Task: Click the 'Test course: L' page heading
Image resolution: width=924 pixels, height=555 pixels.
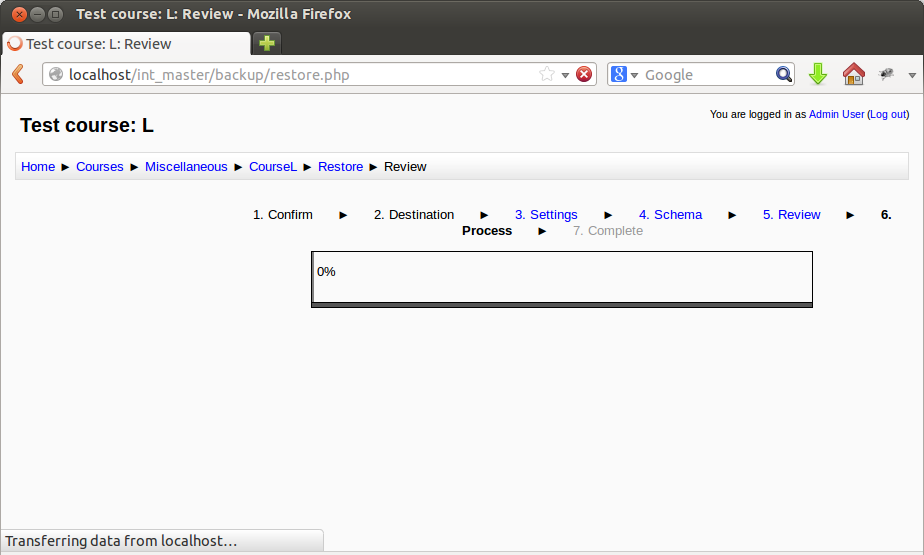Action: point(87,125)
